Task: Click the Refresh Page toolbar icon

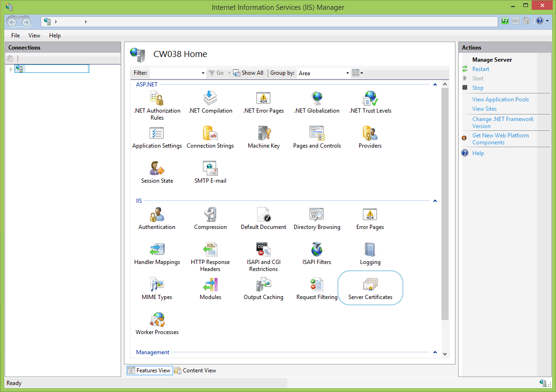Action: pos(505,21)
